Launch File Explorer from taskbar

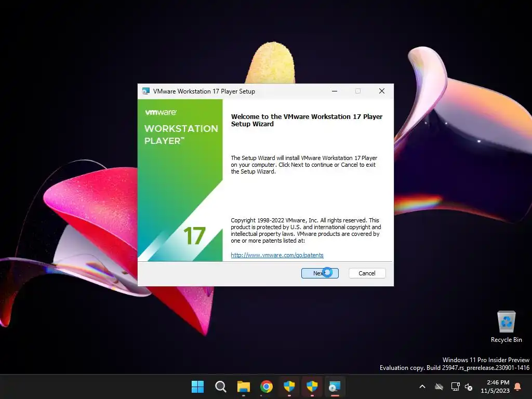coord(243,387)
